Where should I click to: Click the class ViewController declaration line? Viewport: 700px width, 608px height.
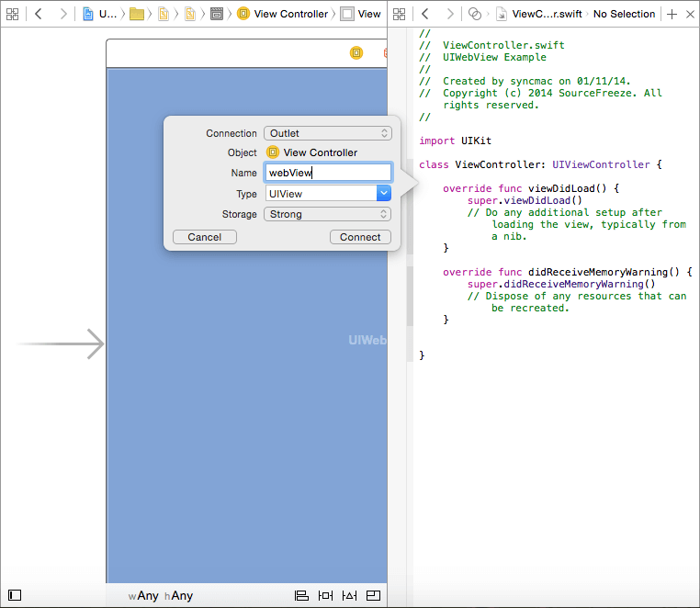[x=540, y=164]
